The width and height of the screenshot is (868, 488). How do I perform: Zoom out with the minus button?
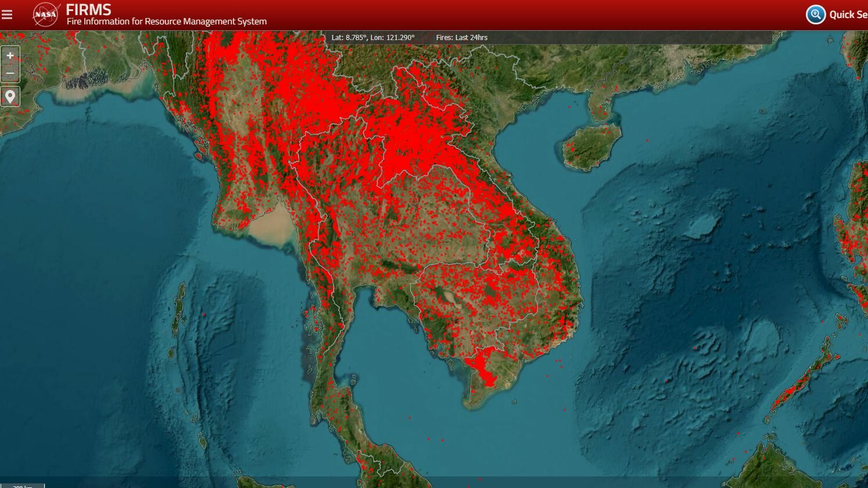pos(10,73)
